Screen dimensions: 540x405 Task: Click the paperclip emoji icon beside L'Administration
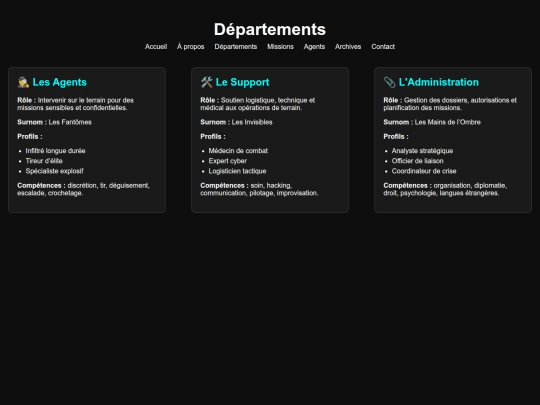coord(390,82)
